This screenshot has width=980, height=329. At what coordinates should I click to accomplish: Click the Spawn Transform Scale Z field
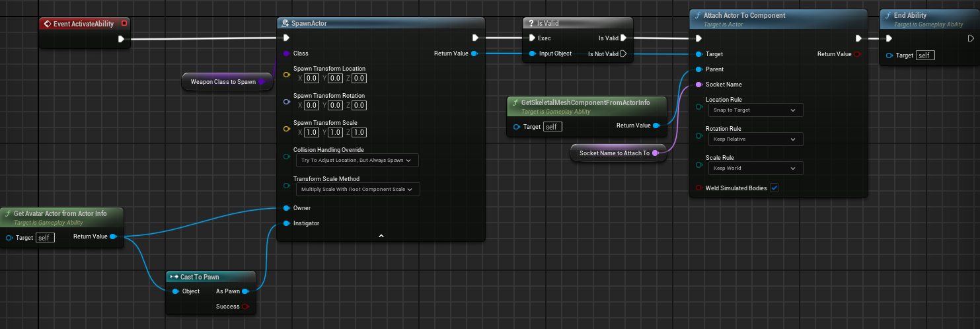359,132
